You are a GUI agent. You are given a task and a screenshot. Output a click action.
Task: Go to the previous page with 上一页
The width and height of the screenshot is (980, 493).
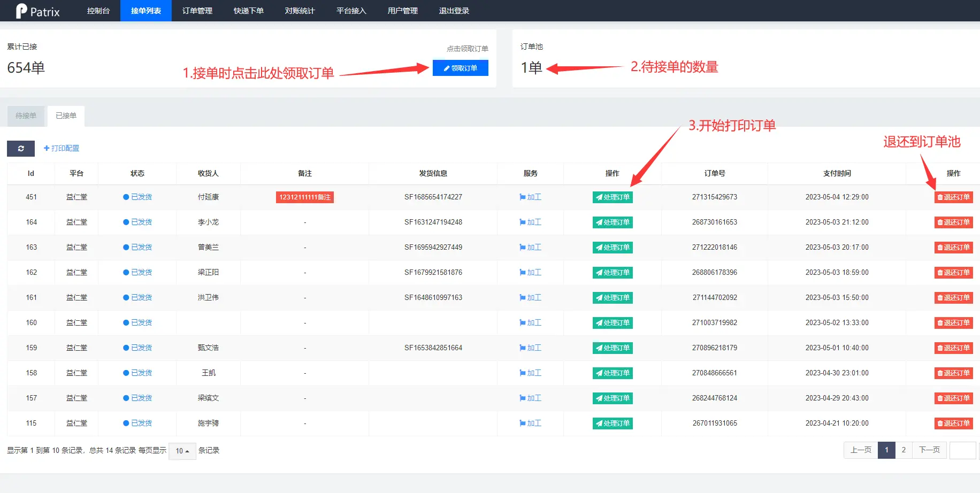[861, 450]
